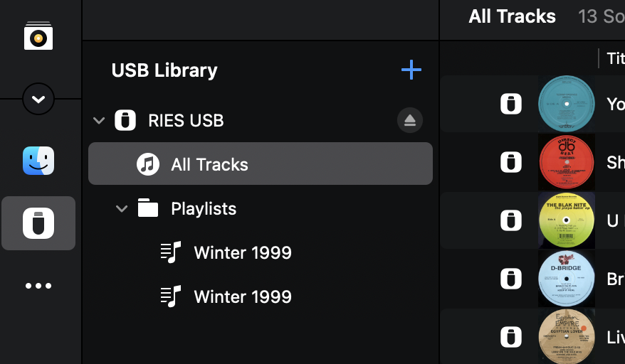The width and height of the screenshot is (625, 364).
Task: Click the All Tracks header title
Action: pos(512,16)
